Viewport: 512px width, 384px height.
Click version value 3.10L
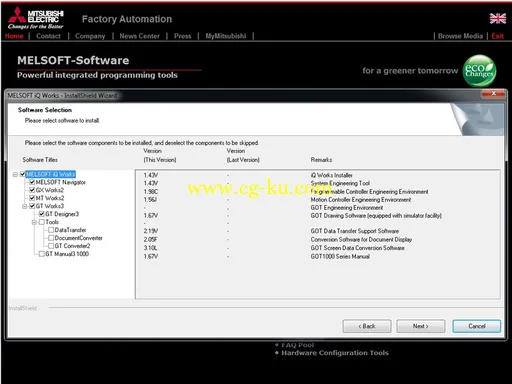tap(150, 248)
